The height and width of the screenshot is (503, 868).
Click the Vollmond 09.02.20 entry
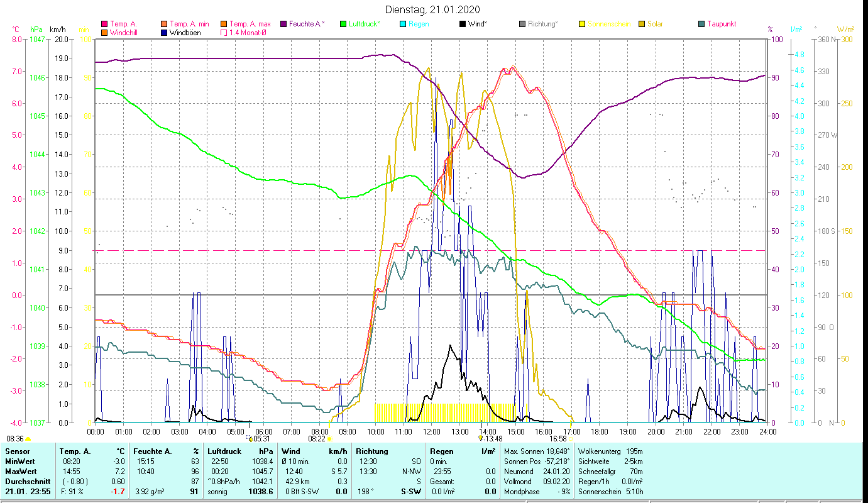(537, 482)
